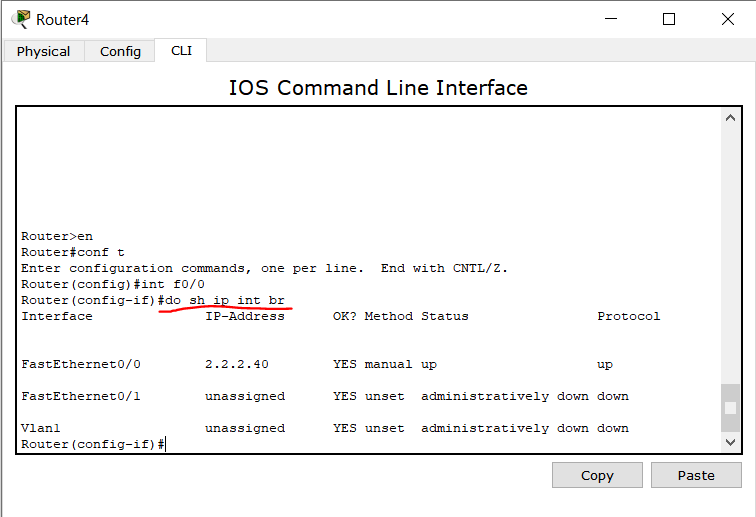Image resolution: width=756 pixels, height=517 pixels.
Task: Click the Paste button
Action: point(696,475)
